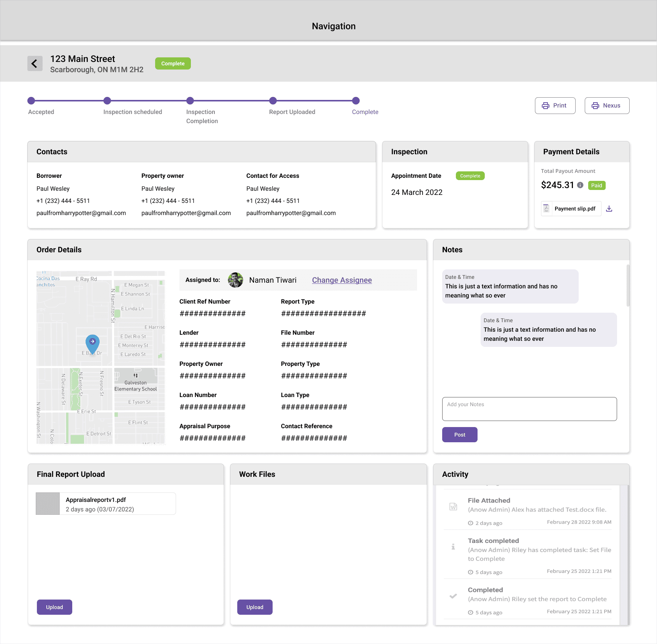This screenshot has height=644, width=657.
Task: Open Change Assignee
Action: (341, 280)
